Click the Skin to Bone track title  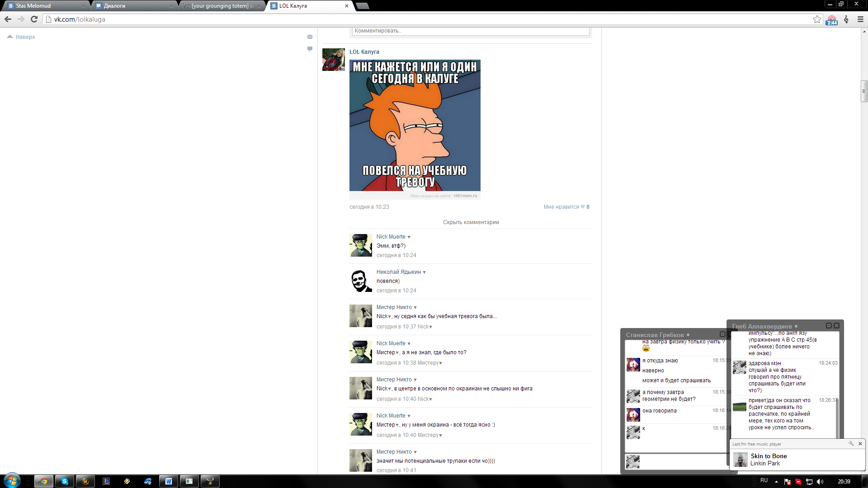click(769, 456)
